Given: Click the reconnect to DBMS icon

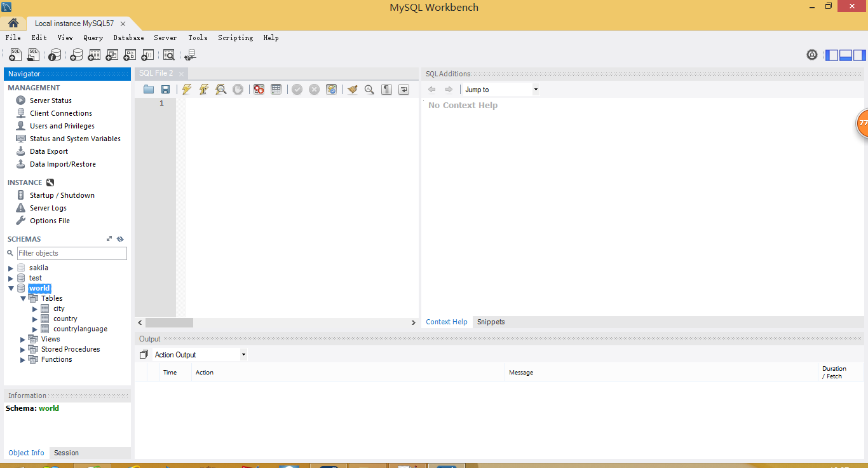Looking at the screenshot, I should (x=190, y=55).
